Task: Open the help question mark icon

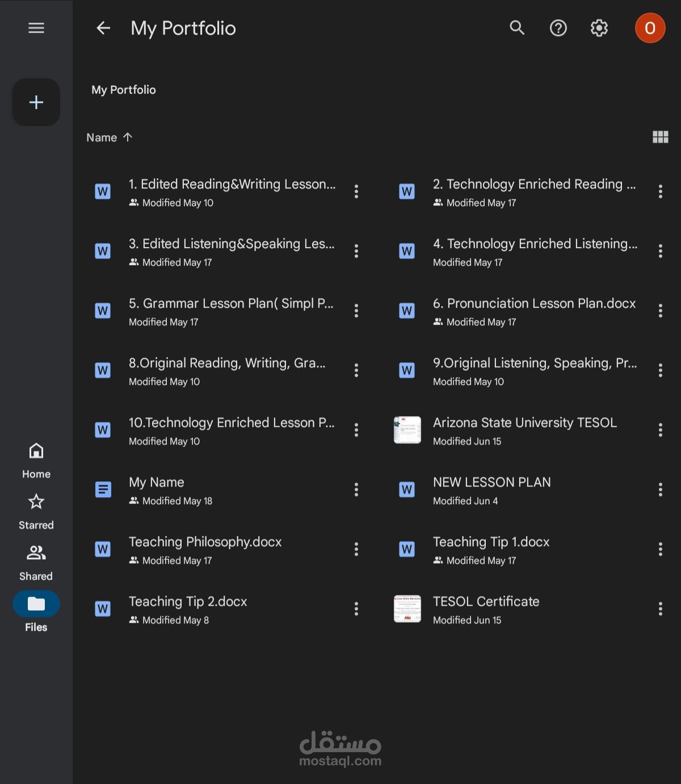Action: 558,28
